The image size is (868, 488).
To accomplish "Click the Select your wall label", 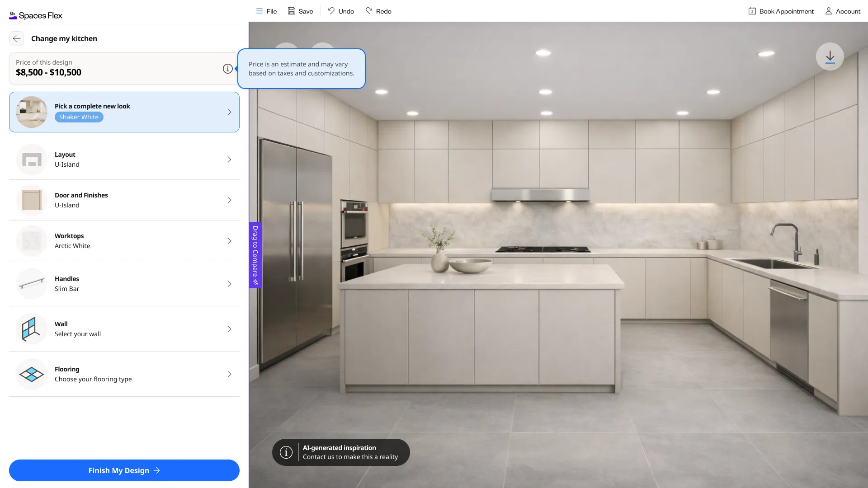I will pos(78,334).
